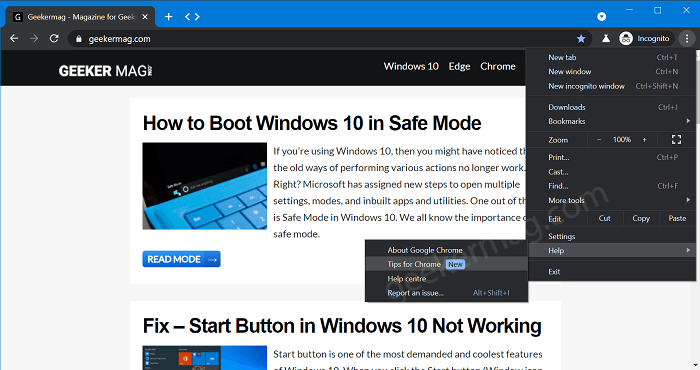Increase zoom with plus button
This screenshot has height=370, width=700.
click(644, 140)
